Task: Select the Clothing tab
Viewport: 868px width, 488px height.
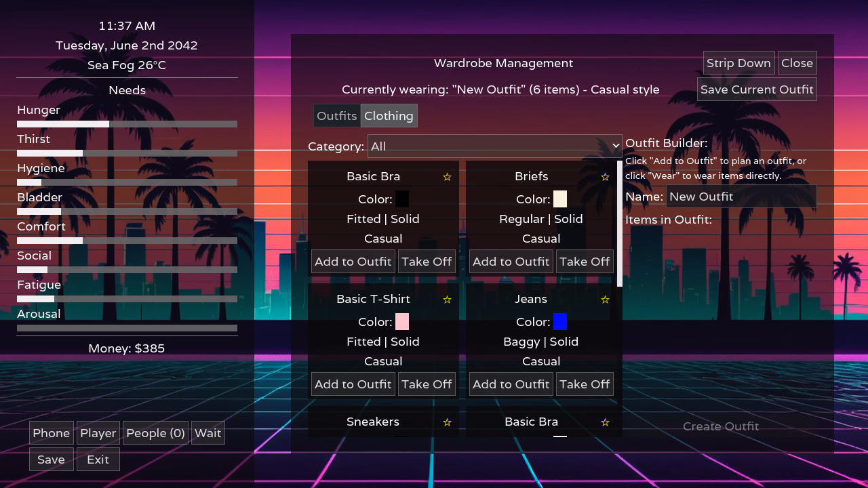Action: tap(389, 116)
